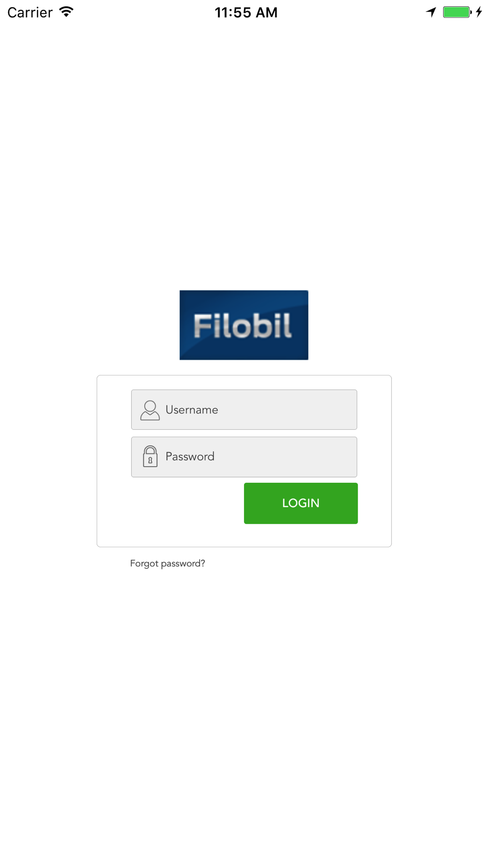Tap the 11:55 AM clock
Screen dimensions: 488x868
(246, 12)
